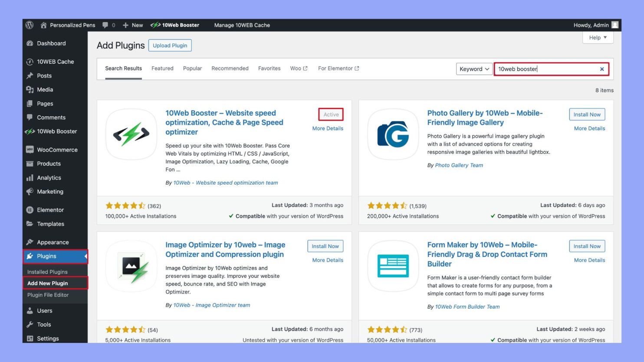The width and height of the screenshot is (644, 362).
Task: Install the Photo Gallery by 10Web plugin
Action: tap(587, 114)
